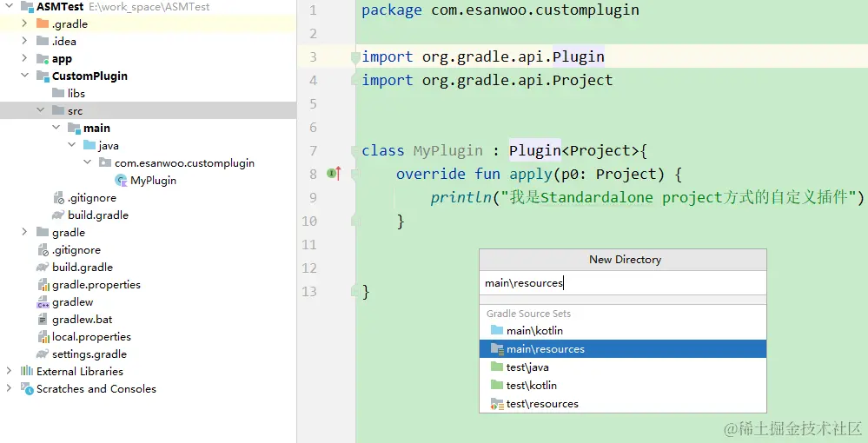Click the gradlew.bat file icon
Viewport: 868px width, 443px height.
[43, 320]
